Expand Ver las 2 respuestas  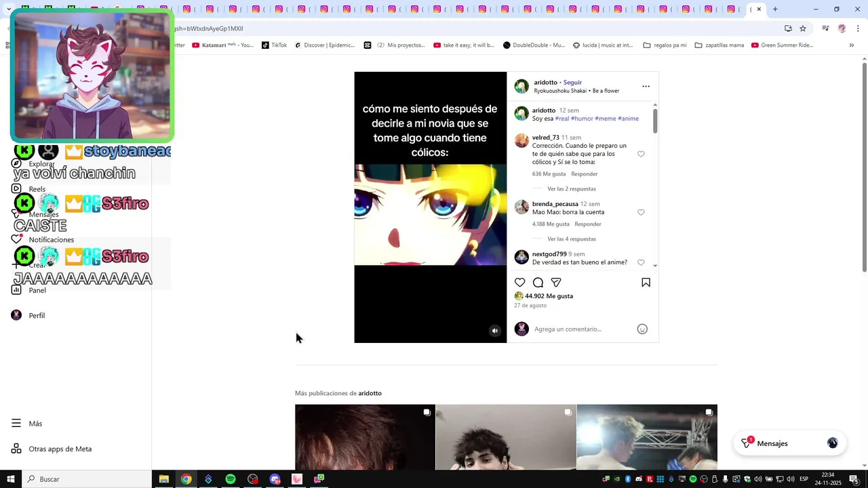pos(572,189)
